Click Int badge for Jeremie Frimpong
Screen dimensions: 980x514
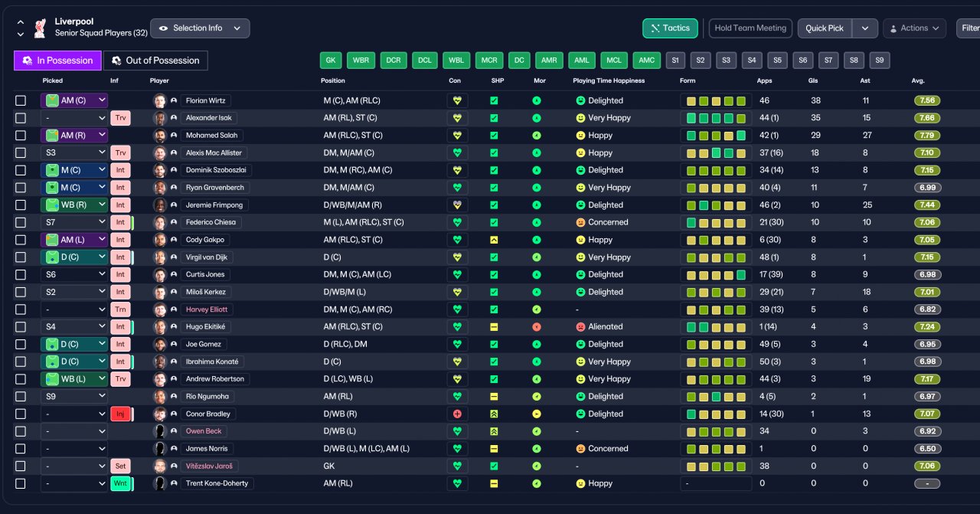coord(120,205)
